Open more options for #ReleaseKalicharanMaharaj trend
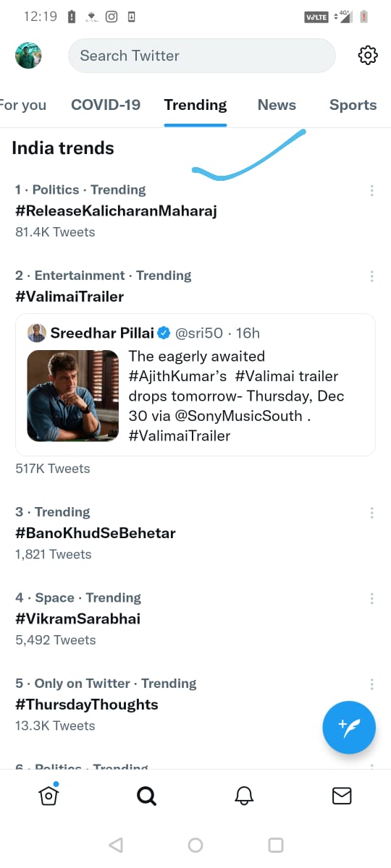The height and width of the screenshot is (868, 391). point(371,190)
